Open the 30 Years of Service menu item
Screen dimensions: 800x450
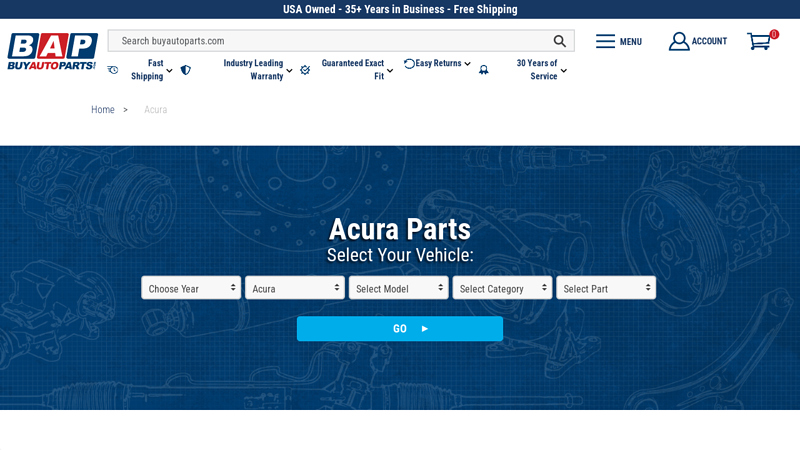537,70
